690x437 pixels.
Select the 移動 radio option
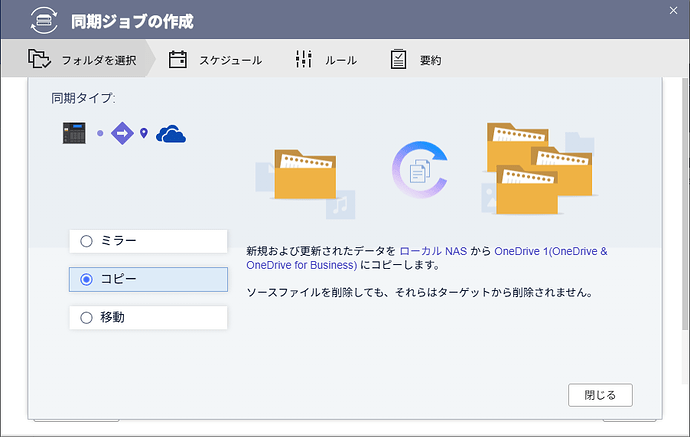tap(86, 317)
